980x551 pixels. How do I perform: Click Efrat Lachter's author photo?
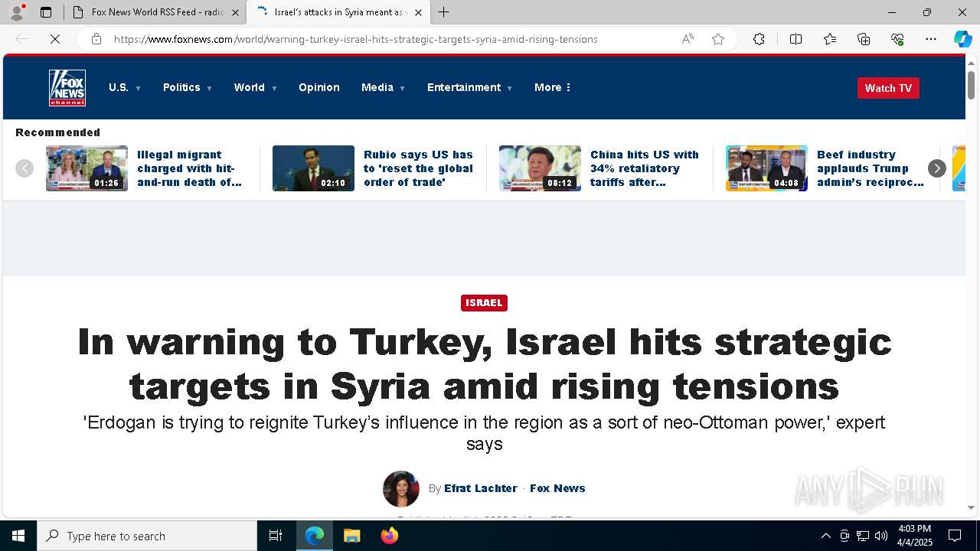pyautogui.click(x=401, y=489)
